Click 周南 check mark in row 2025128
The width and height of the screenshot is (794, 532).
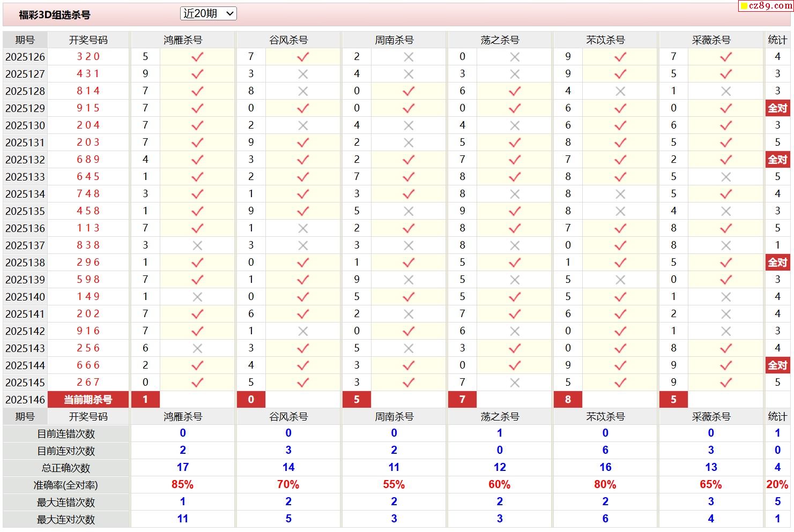point(409,91)
